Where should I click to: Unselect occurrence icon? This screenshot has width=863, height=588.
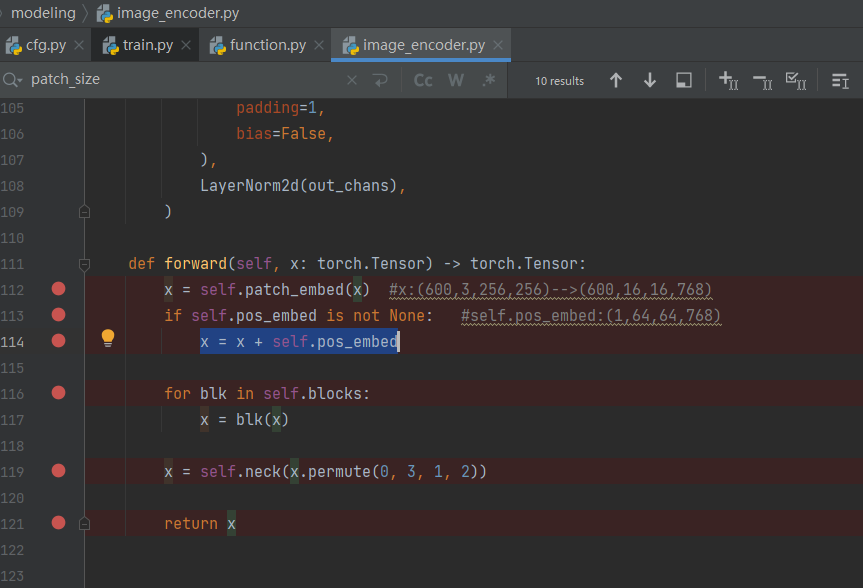[x=762, y=82]
